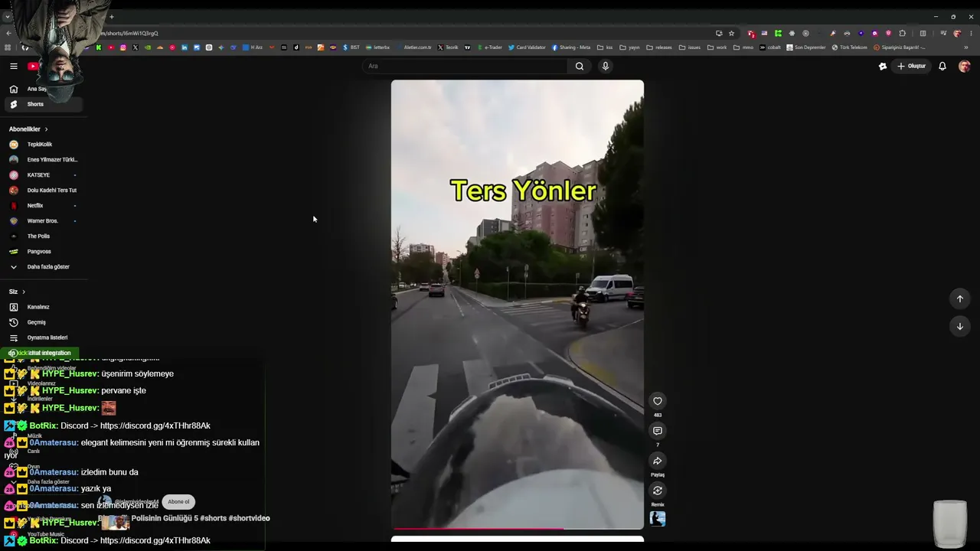
Task: Open the YouTube account avatar menu
Action: coord(964,67)
